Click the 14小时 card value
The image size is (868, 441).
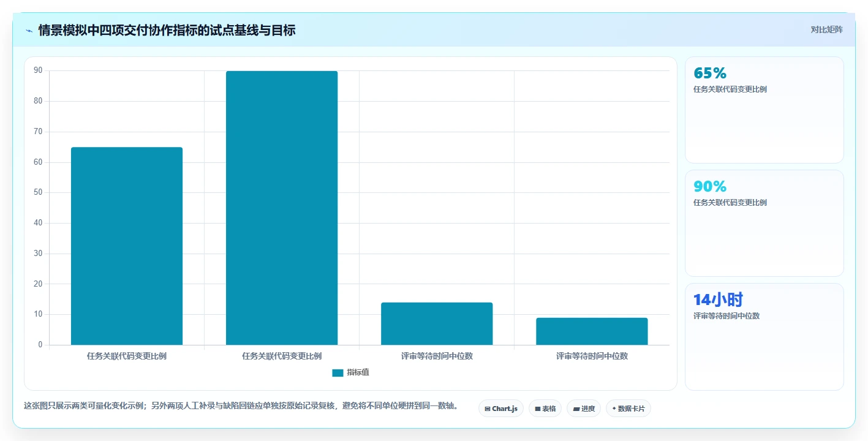tap(718, 300)
